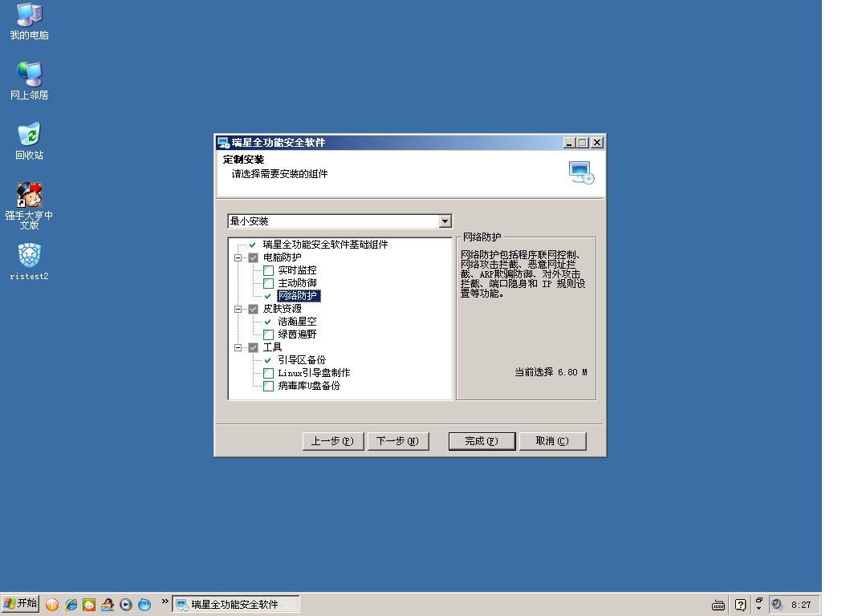Uncheck the 浩瀚星空 skin check mark

click(x=268, y=322)
